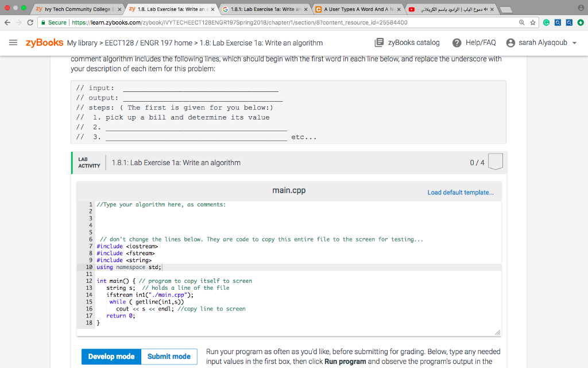Viewport: 588px width, 368px height.
Task: Open the zyBooks catalog
Action: 407,43
